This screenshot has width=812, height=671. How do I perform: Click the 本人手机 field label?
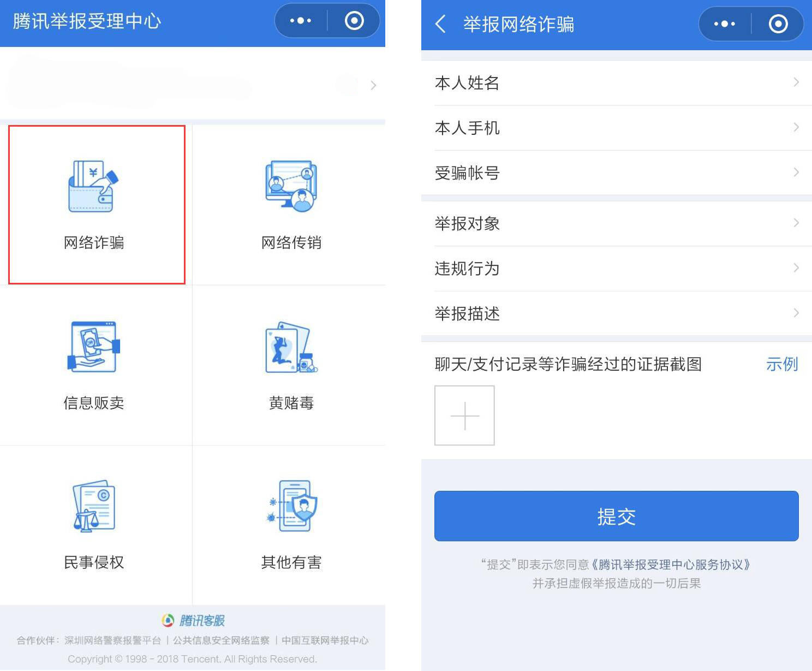(467, 128)
